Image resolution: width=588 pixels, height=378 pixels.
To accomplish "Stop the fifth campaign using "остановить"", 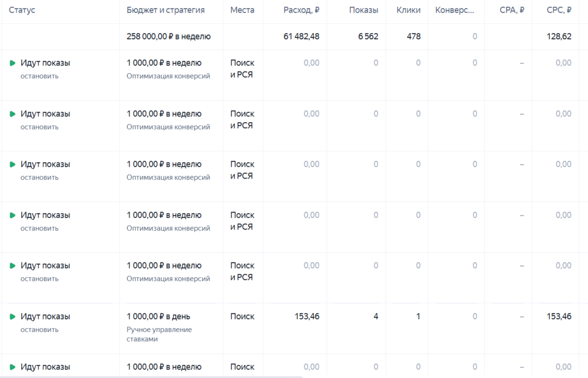I will pos(40,279).
